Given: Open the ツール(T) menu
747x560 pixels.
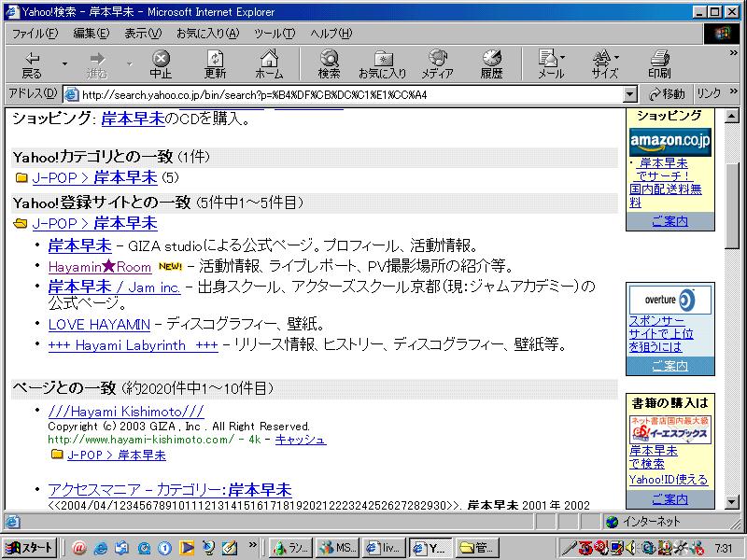Looking at the screenshot, I should (275, 34).
